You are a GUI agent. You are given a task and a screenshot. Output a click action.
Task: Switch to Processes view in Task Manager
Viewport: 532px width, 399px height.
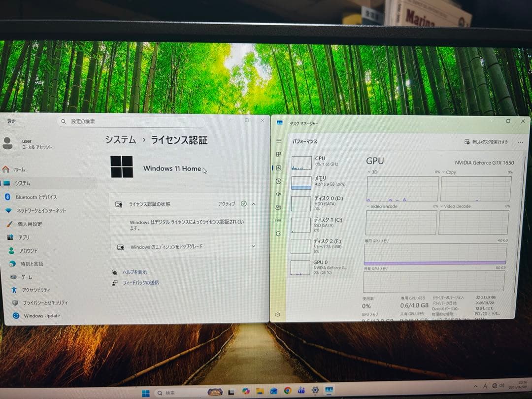279,153
